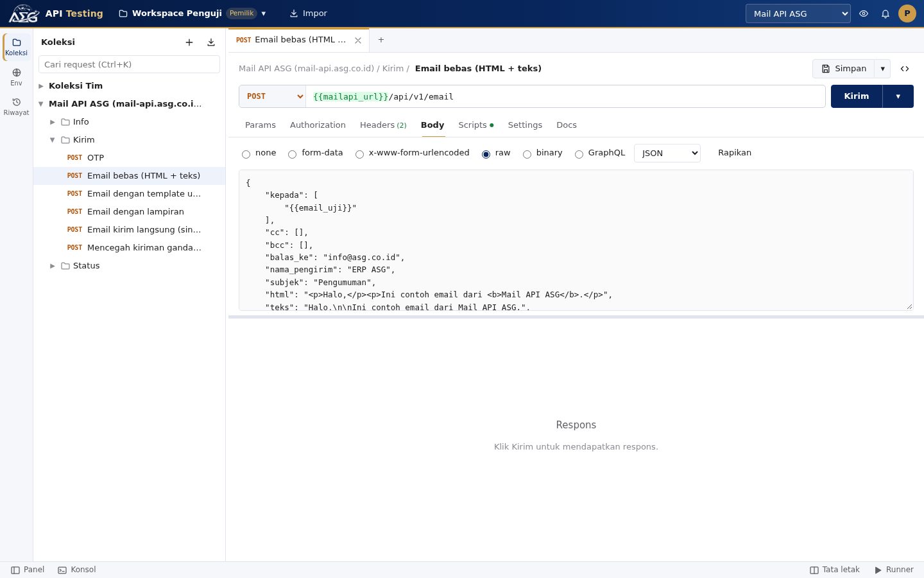Open the Env sidebar panel
924x578 pixels.
click(16, 77)
